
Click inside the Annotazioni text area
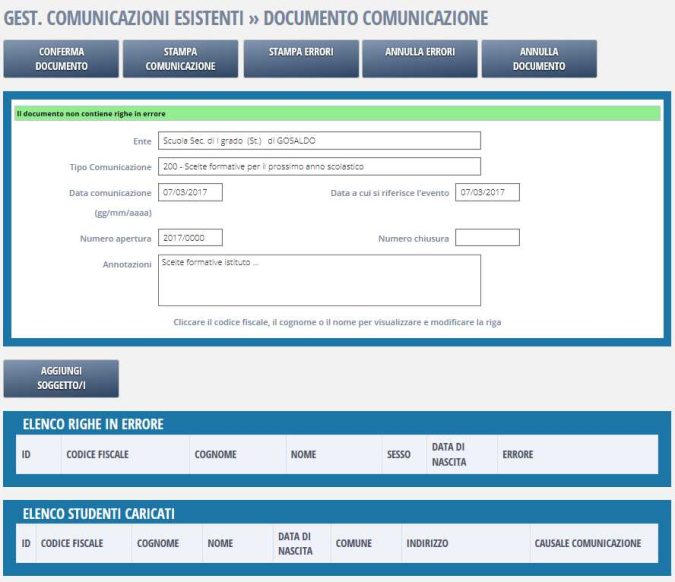tap(319, 279)
